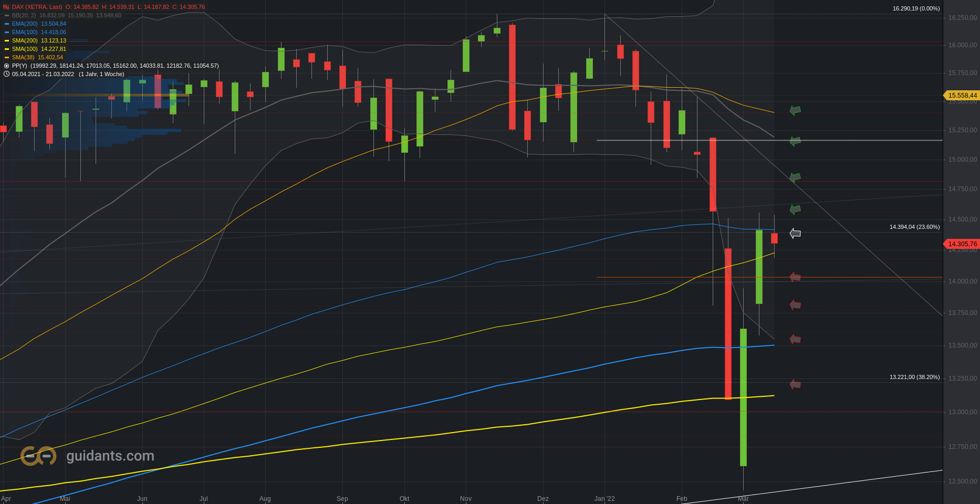Select the DAX (XETRA, Last) instrument title
This screenshot has height=504, width=980.
coord(37,7)
